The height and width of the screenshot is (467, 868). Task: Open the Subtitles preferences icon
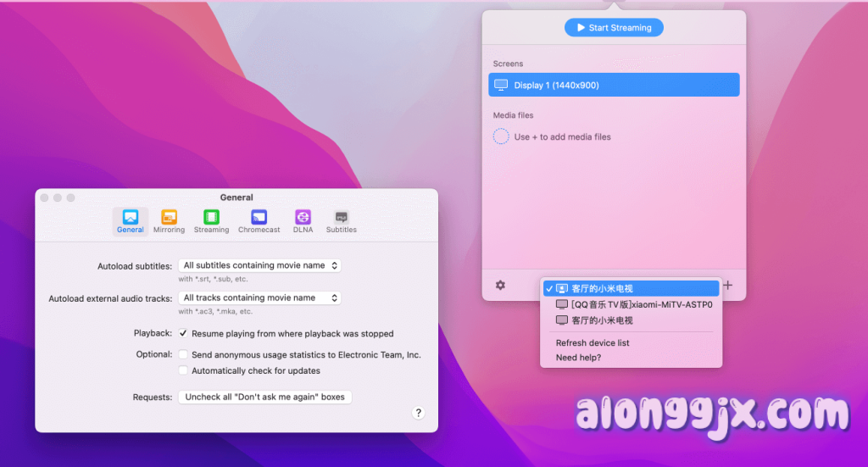(342, 218)
